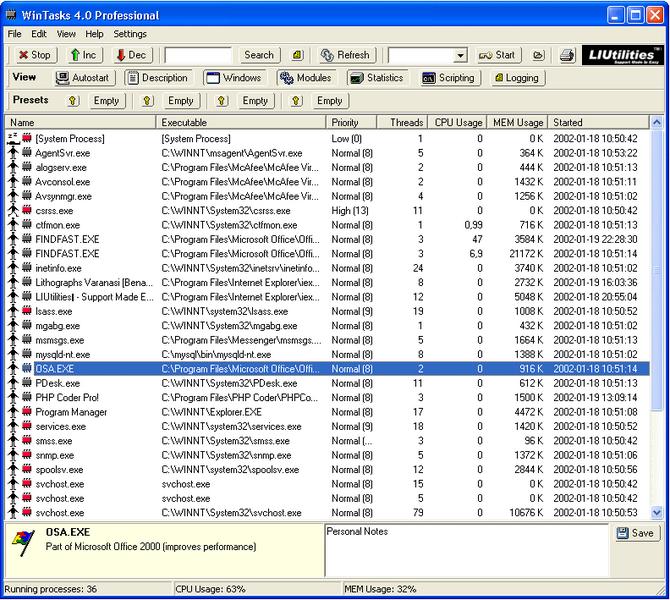Sort by MEM Usage column header
This screenshot has width=670, height=600.
tap(517, 122)
